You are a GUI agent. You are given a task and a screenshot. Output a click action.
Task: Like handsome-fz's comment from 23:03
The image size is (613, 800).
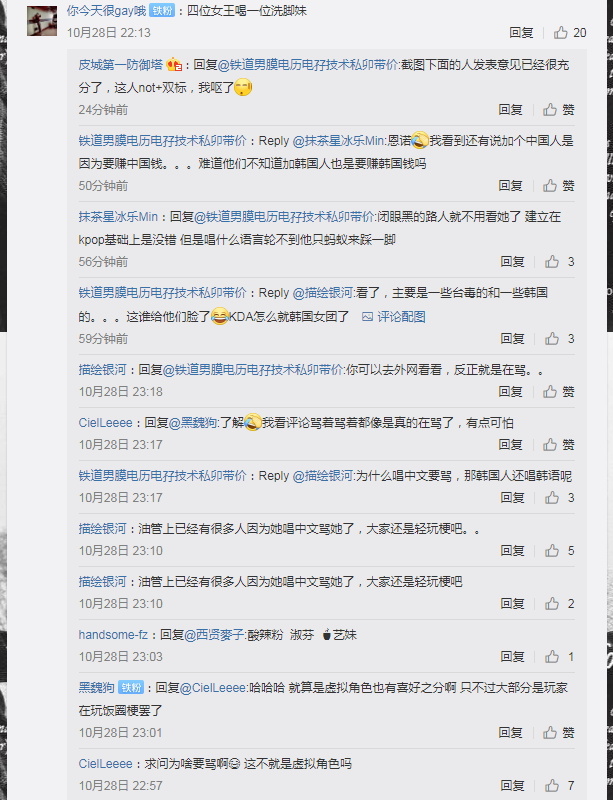(559, 657)
